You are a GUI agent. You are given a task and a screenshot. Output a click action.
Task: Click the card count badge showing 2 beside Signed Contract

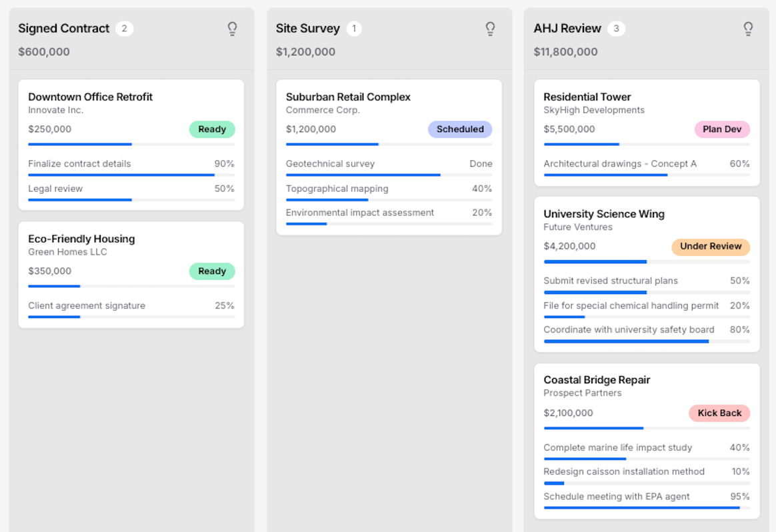pyautogui.click(x=125, y=29)
